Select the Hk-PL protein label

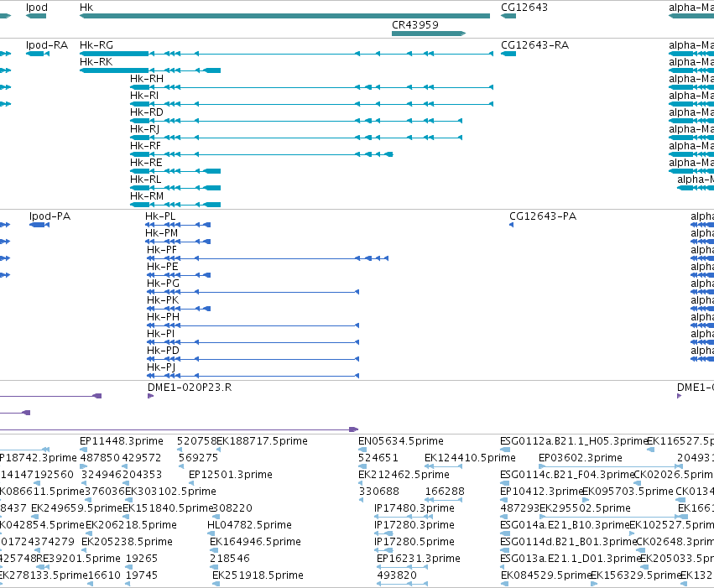tap(160, 216)
